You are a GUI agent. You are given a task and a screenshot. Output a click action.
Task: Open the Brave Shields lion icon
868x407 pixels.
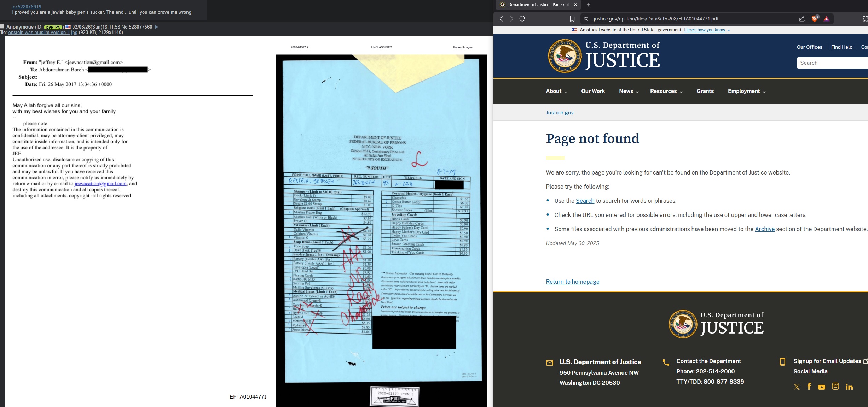click(815, 19)
